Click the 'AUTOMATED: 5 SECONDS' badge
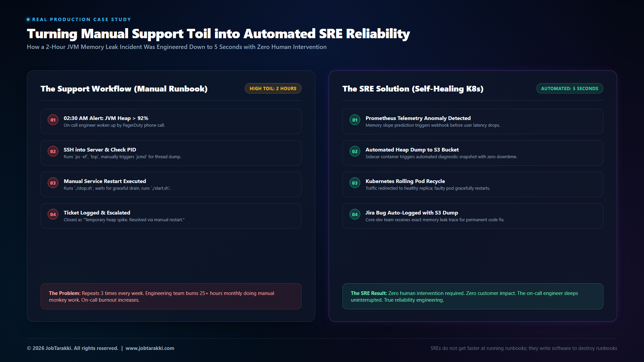 570,88
